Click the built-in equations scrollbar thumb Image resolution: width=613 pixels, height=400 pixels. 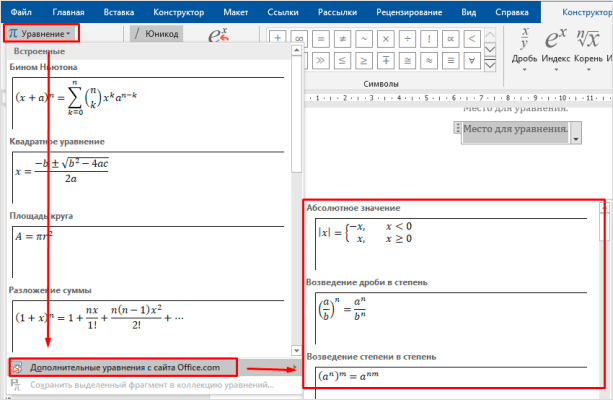[x=296, y=113]
